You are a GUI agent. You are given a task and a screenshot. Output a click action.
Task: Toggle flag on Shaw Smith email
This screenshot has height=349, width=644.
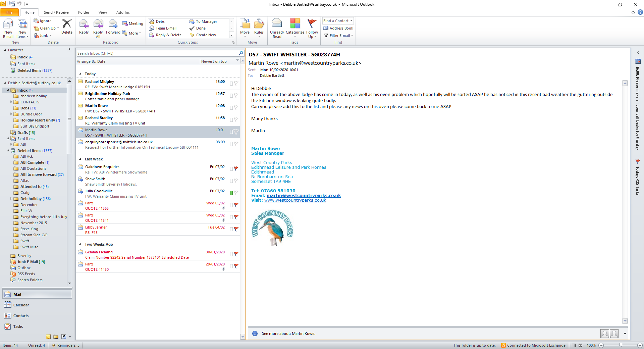[x=236, y=181]
